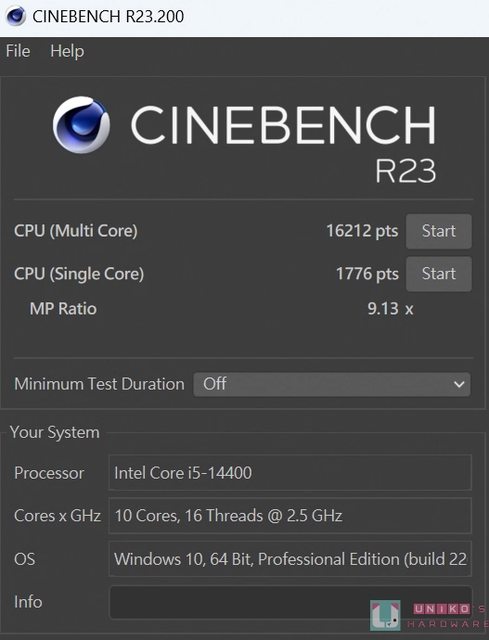Start the CPU Single Core test
Screen dimensions: 489x640
point(439,273)
